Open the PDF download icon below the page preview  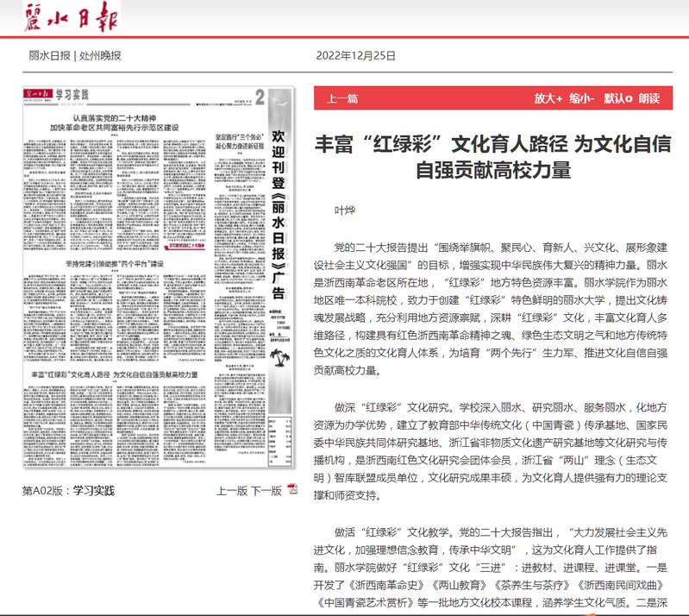292,490
